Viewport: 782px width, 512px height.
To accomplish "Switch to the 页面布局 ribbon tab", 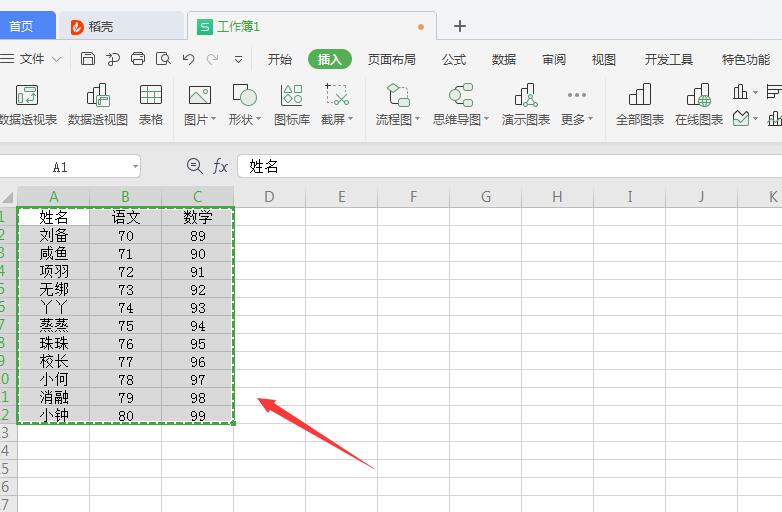I will tap(391, 59).
